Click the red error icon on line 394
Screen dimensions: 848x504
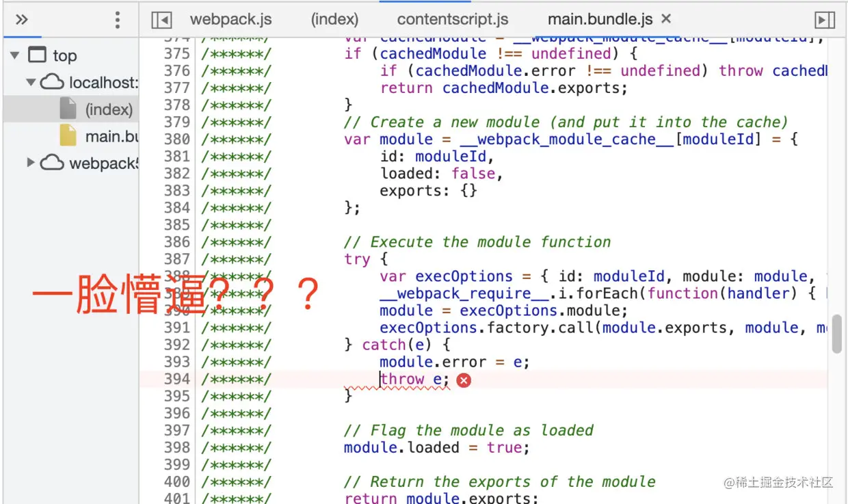point(464,380)
